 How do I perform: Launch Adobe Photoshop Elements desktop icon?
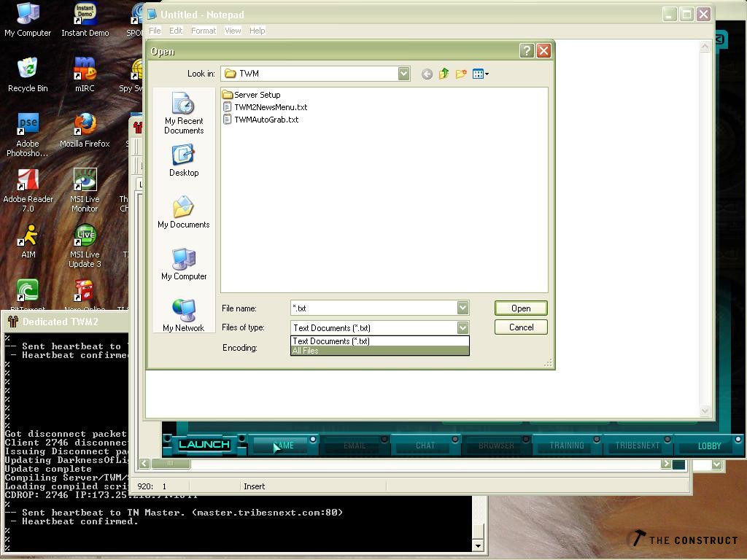28,135
